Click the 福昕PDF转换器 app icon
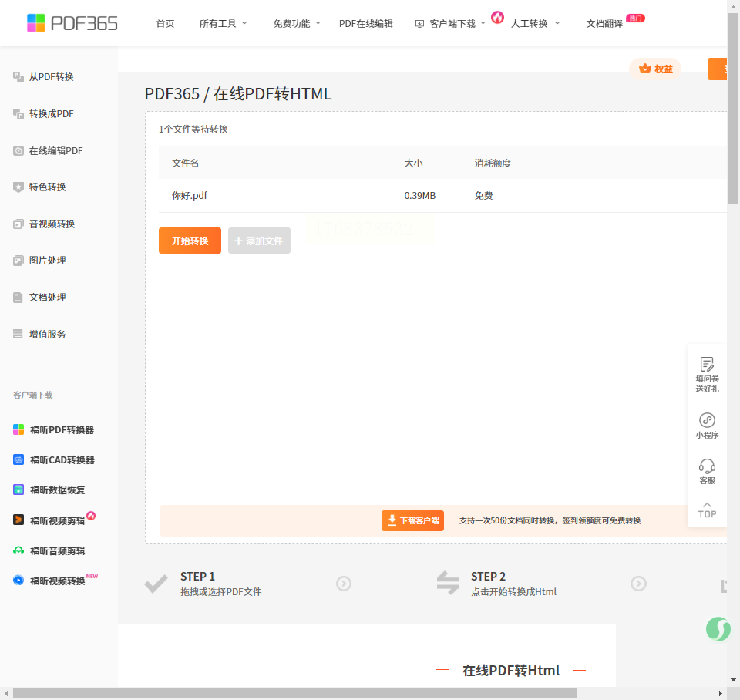 (x=18, y=429)
